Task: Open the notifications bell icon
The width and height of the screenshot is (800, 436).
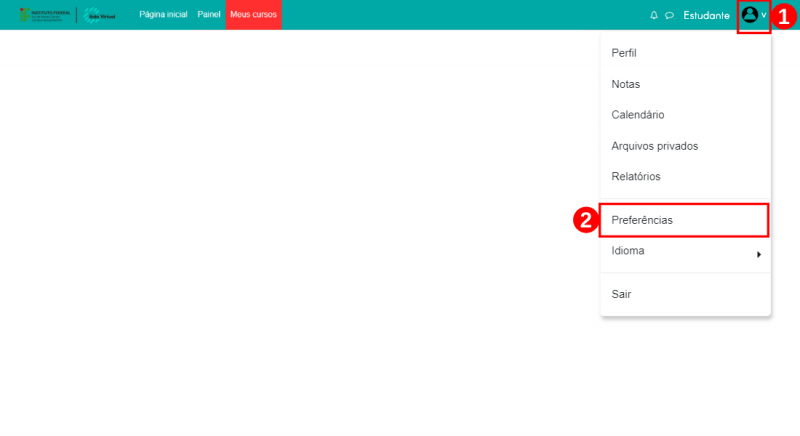Action: point(654,15)
